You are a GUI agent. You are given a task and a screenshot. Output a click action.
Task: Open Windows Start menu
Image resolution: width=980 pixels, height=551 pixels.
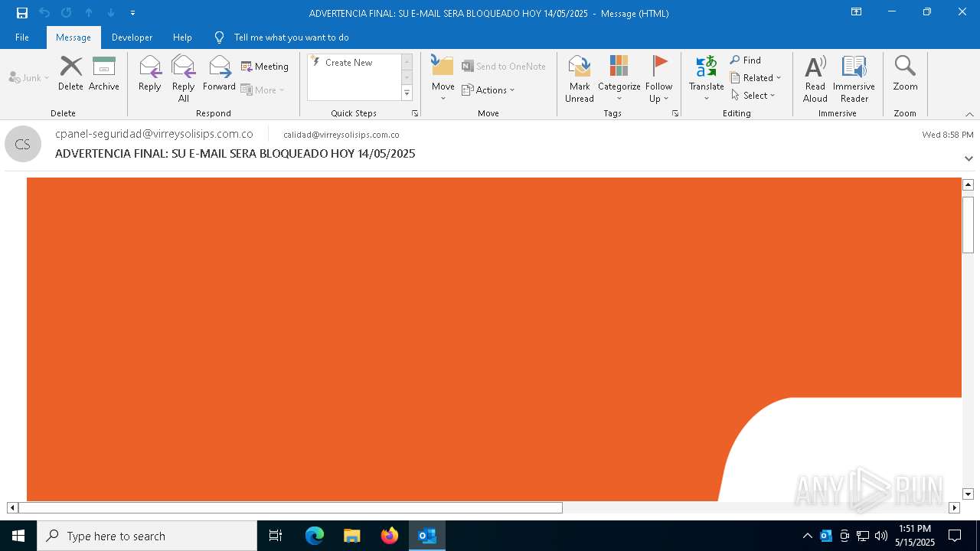pyautogui.click(x=18, y=536)
